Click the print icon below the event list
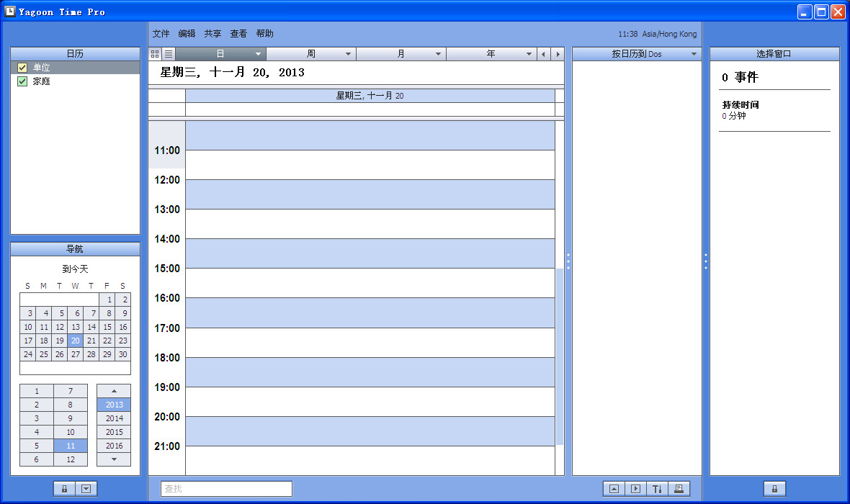The image size is (850, 504). pos(679,488)
